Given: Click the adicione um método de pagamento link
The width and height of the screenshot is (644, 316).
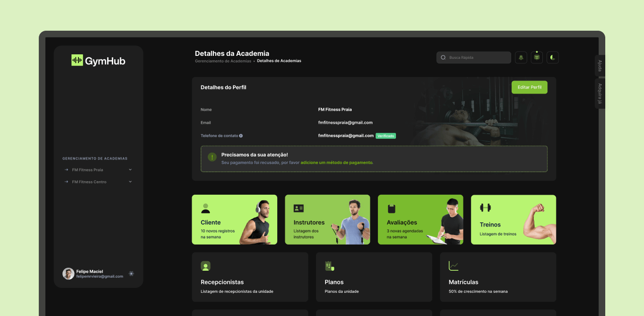Looking at the screenshot, I should pyautogui.click(x=337, y=163).
